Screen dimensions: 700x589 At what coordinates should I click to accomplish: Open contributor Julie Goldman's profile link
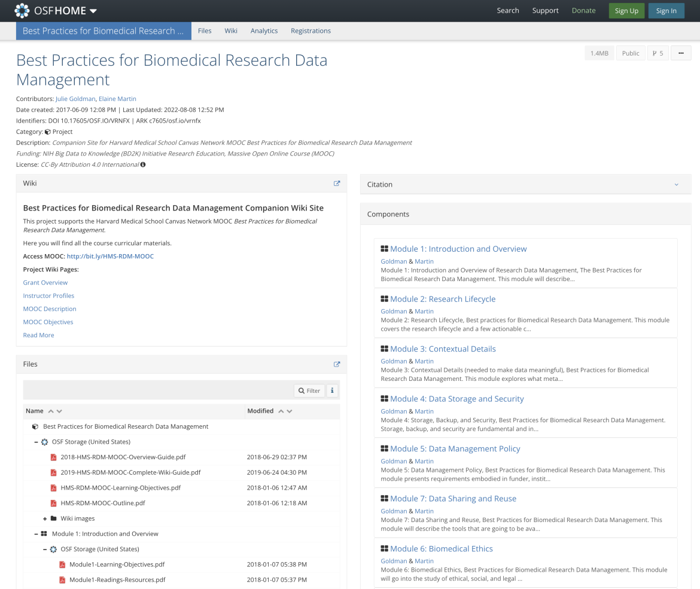75,99
